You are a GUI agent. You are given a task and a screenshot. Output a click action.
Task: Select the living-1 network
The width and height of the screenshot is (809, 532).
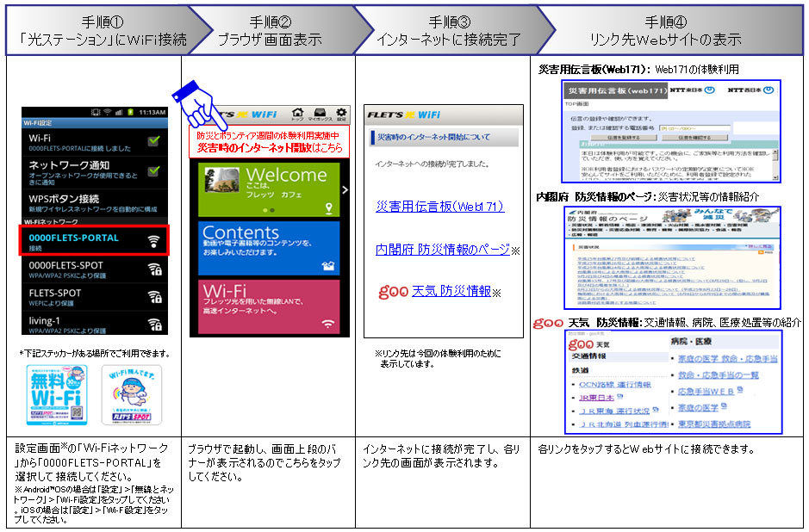point(95,323)
